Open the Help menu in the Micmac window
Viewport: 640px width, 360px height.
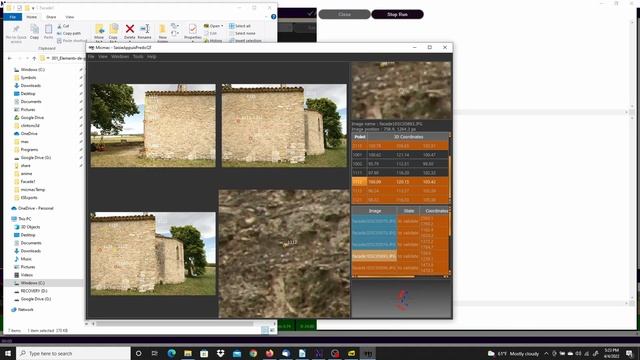tap(151, 57)
